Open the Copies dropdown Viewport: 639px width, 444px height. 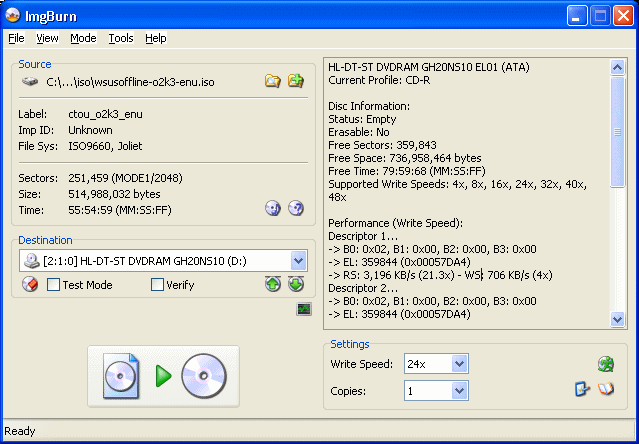(459, 391)
